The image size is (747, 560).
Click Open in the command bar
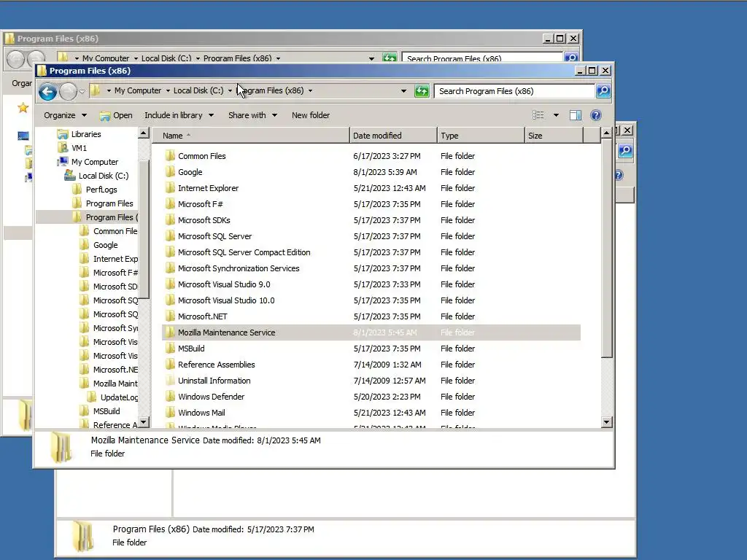[x=116, y=115]
